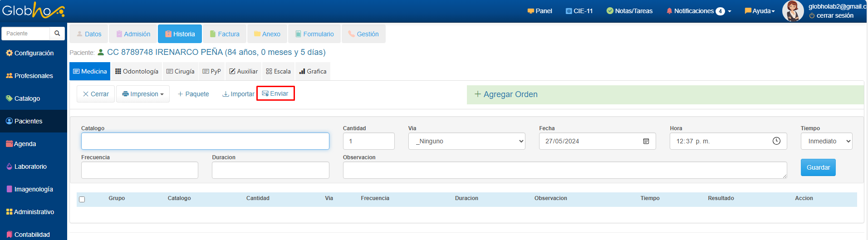Click the Notificaciones bell icon
Screen dimensions: 868x240
[x=669, y=11]
